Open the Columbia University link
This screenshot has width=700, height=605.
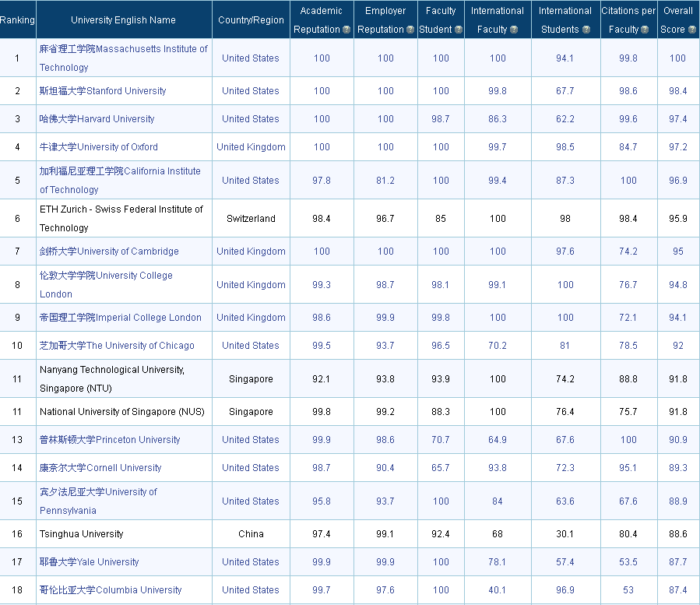(111, 590)
